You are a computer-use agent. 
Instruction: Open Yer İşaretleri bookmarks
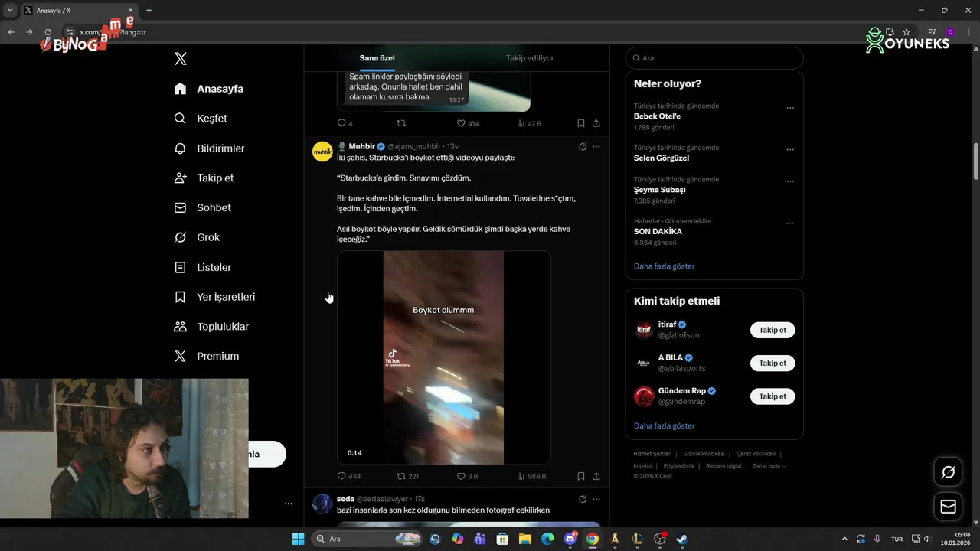click(x=214, y=297)
